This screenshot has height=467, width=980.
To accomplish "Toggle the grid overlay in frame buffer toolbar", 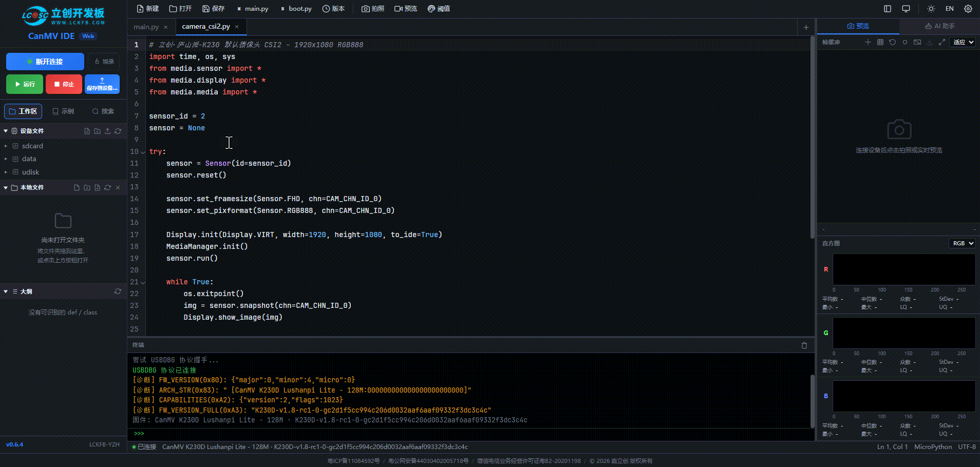I will point(880,42).
